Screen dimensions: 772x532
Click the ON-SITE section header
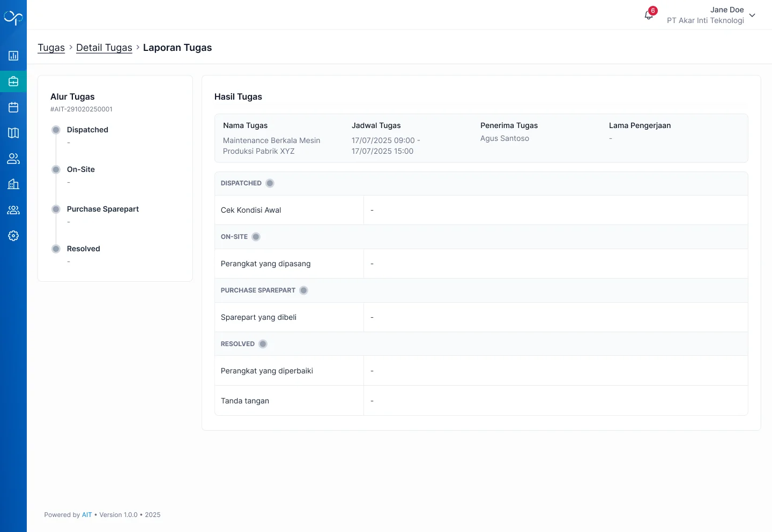coord(481,237)
